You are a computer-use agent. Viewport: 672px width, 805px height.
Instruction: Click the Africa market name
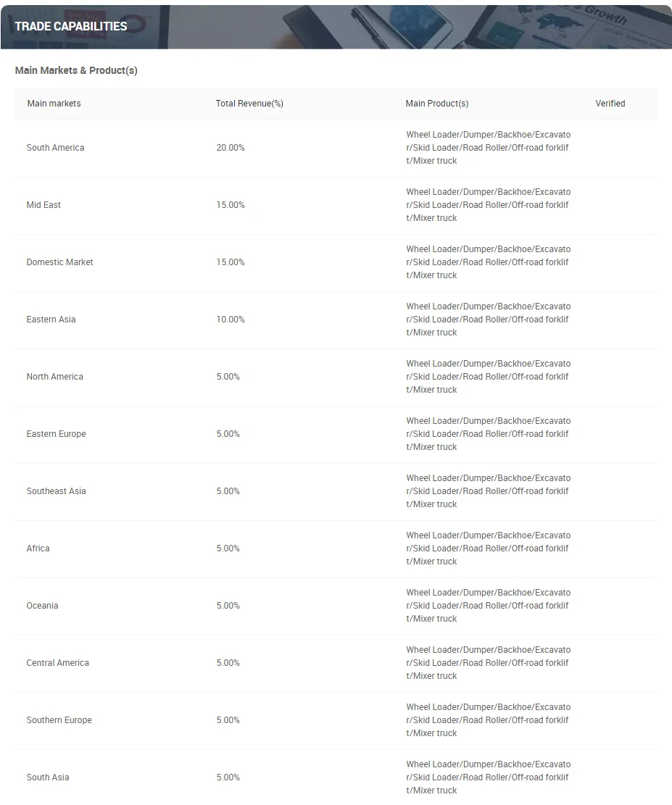coord(38,549)
